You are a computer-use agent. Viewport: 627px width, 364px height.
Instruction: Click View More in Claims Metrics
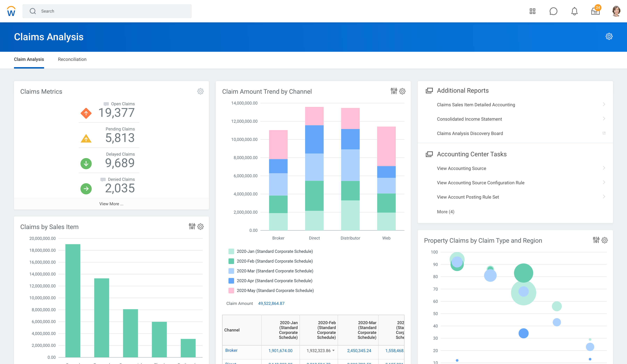click(x=111, y=204)
